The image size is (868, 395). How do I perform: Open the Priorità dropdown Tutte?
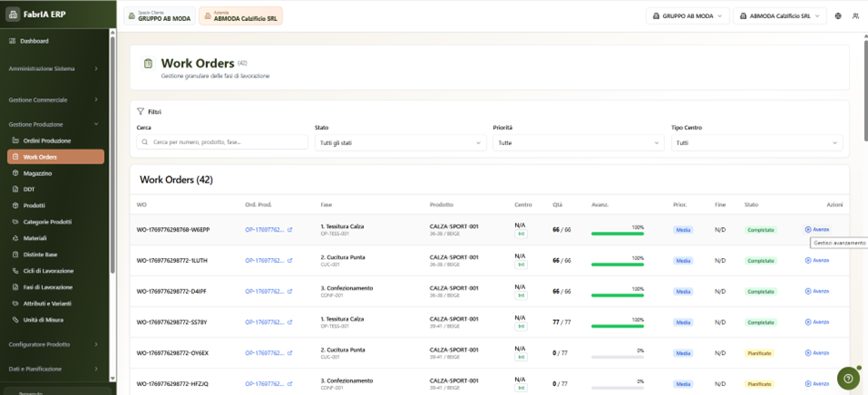pos(578,143)
